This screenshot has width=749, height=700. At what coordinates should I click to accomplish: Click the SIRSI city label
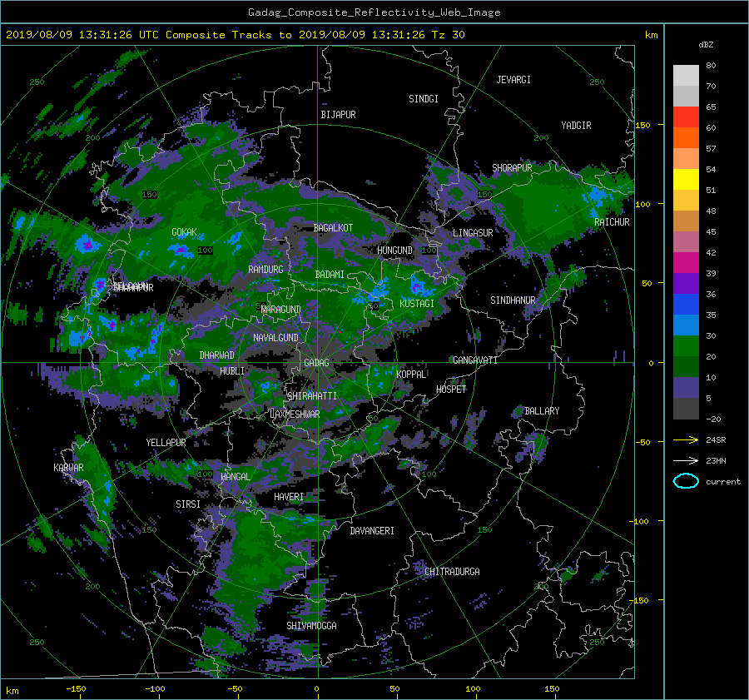pos(188,504)
